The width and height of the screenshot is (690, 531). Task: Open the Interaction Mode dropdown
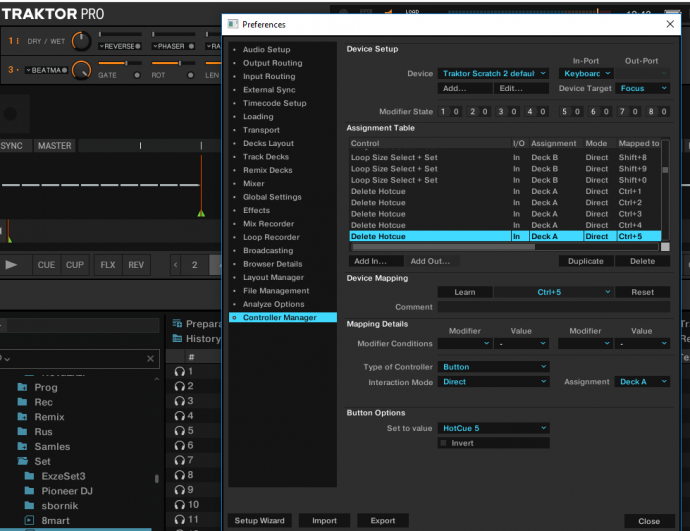click(x=493, y=382)
